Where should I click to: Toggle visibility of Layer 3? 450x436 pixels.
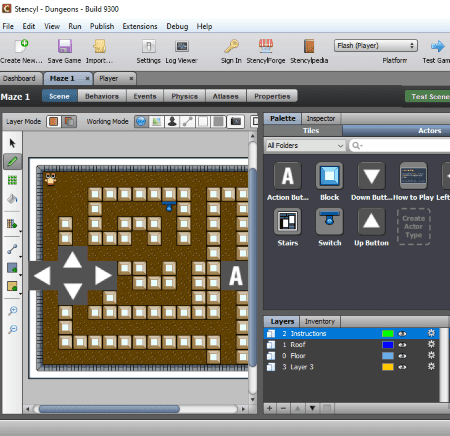click(402, 367)
